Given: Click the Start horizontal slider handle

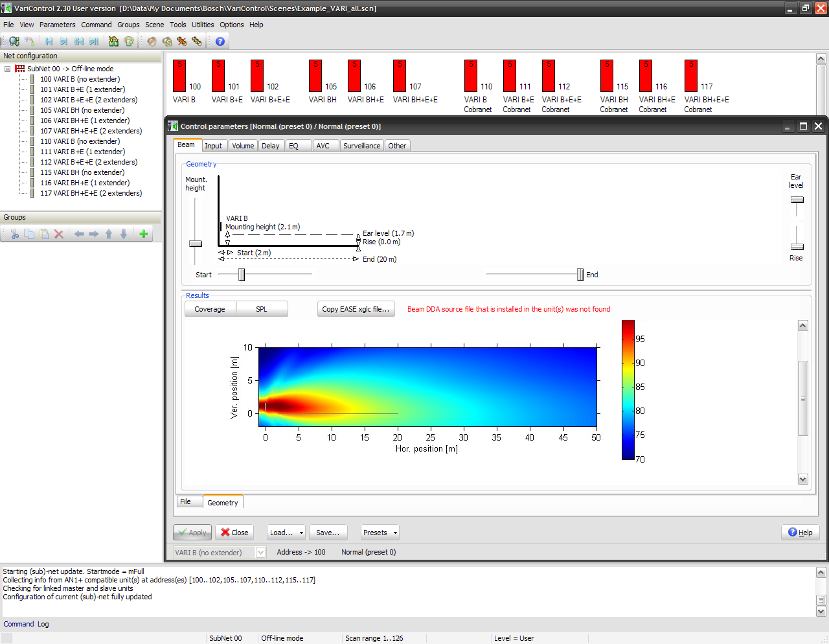Looking at the screenshot, I should 242,275.
